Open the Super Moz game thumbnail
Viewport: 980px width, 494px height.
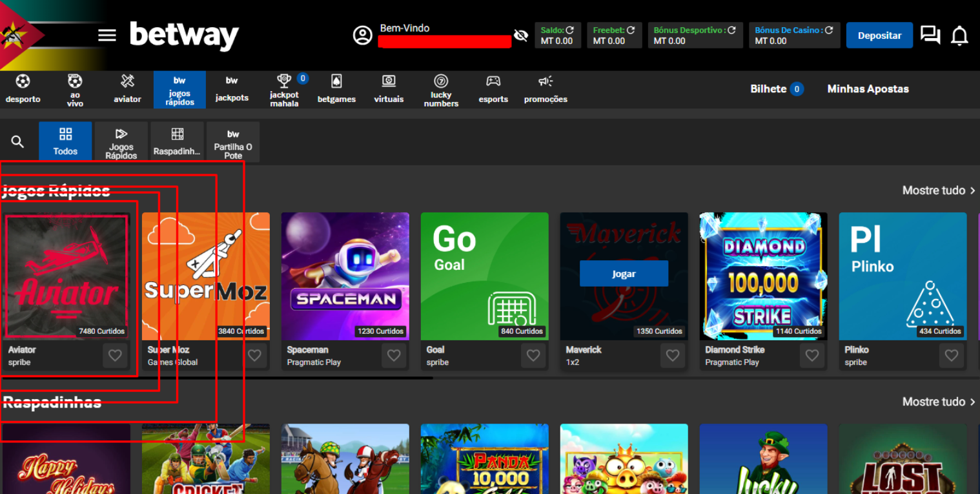(x=206, y=276)
